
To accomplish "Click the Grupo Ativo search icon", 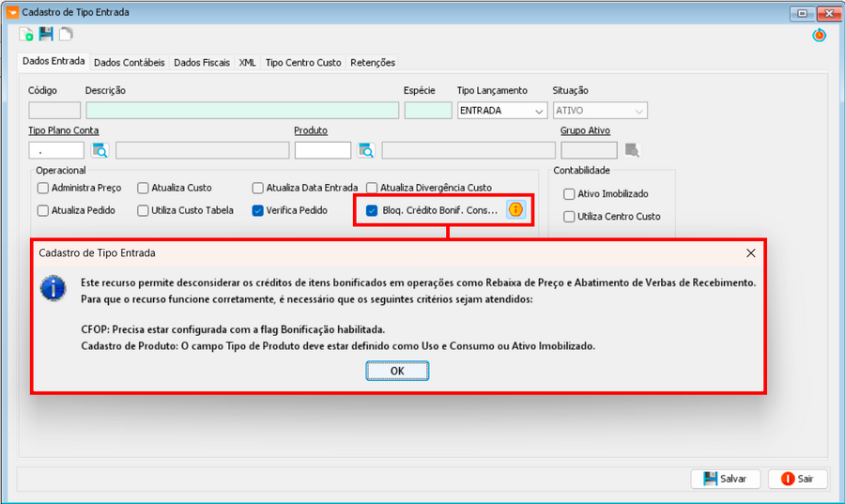I will click(x=632, y=150).
